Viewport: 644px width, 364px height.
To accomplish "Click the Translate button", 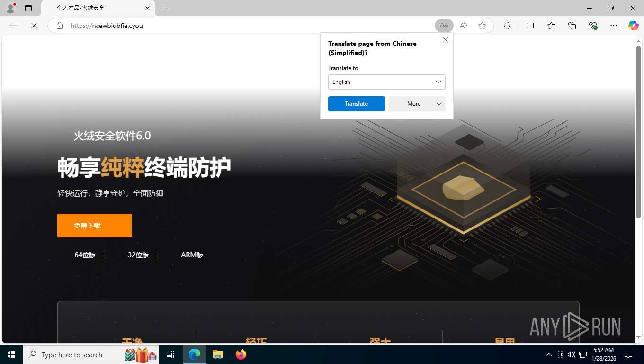I will [x=356, y=104].
